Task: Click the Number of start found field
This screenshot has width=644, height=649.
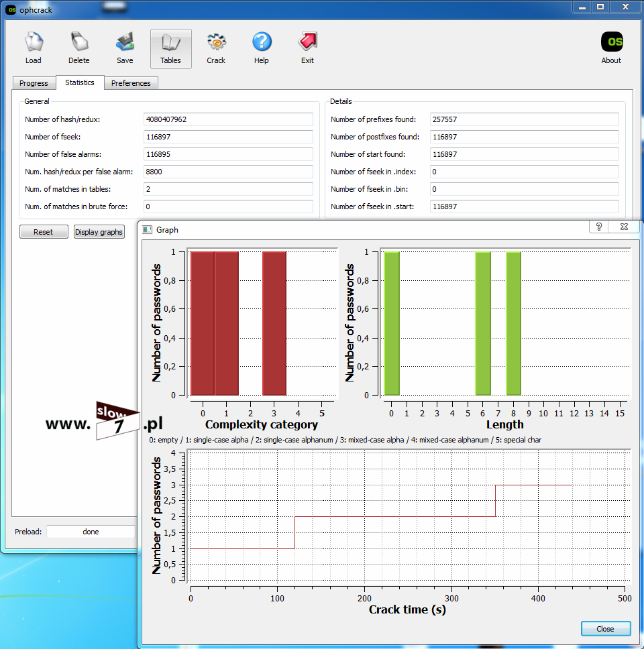Action: pyautogui.click(x=525, y=154)
